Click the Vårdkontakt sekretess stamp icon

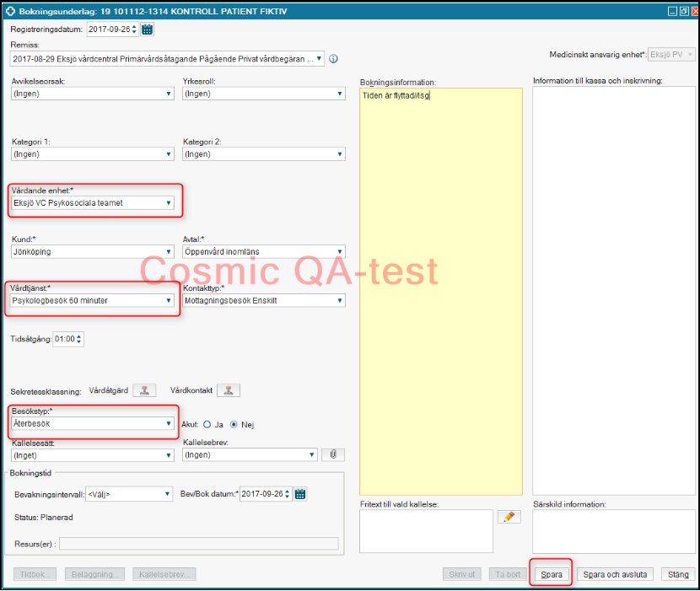coord(229,390)
